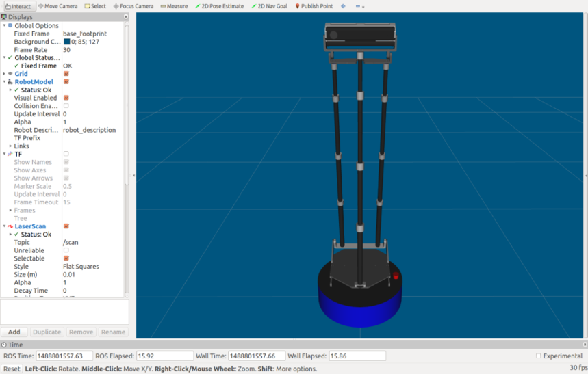Toggle the Visual Enabled checkbox

click(x=66, y=98)
